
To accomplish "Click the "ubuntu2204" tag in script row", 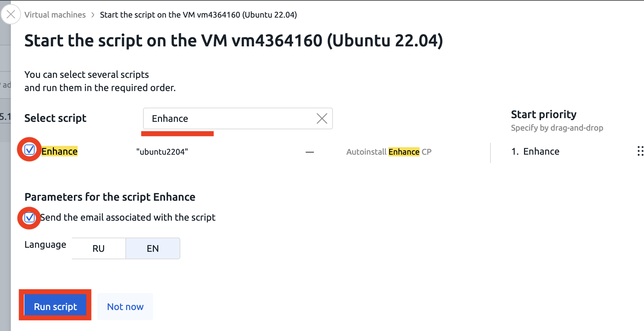I will [162, 152].
